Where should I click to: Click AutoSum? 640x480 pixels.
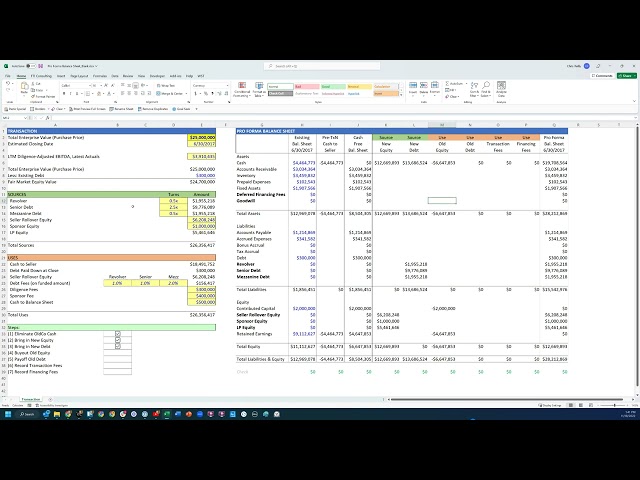[454, 83]
